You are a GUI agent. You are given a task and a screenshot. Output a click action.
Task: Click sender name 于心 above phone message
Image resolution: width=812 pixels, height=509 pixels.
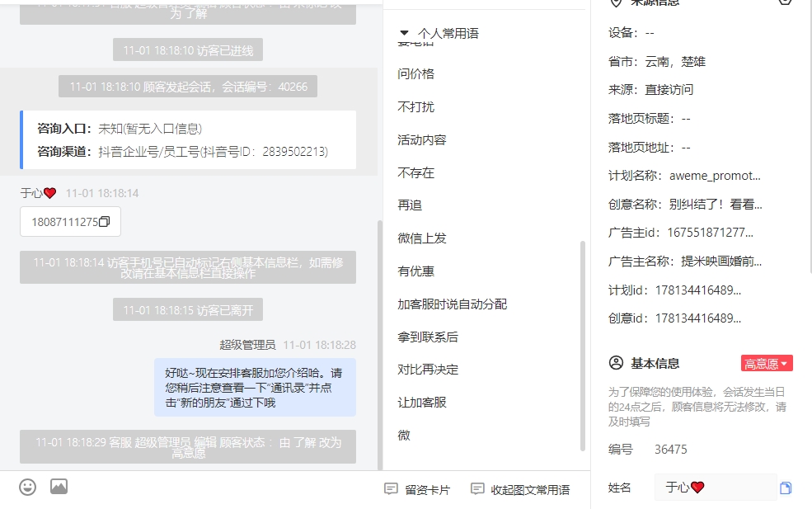point(38,193)
